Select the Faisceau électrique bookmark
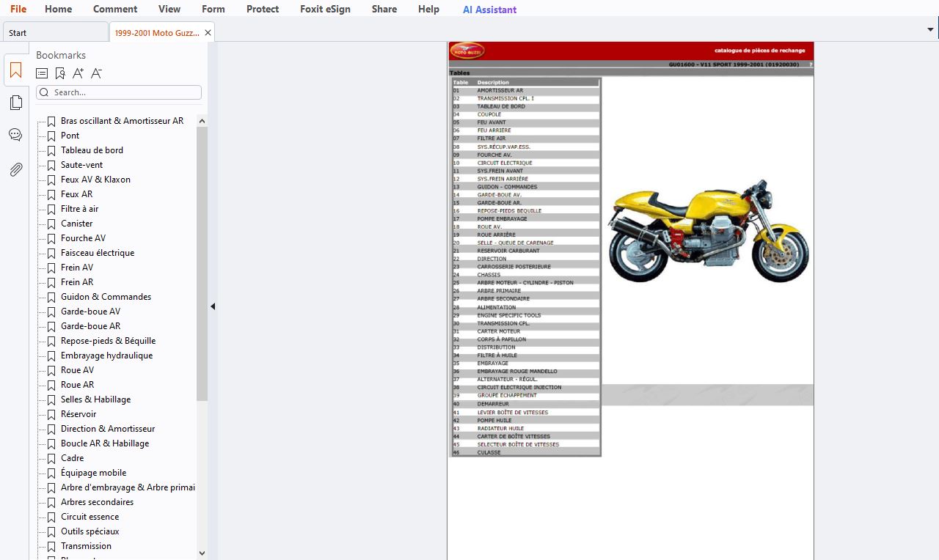Image resolution: width=939 pixels, height=560 pixels. tap(98, 253)
